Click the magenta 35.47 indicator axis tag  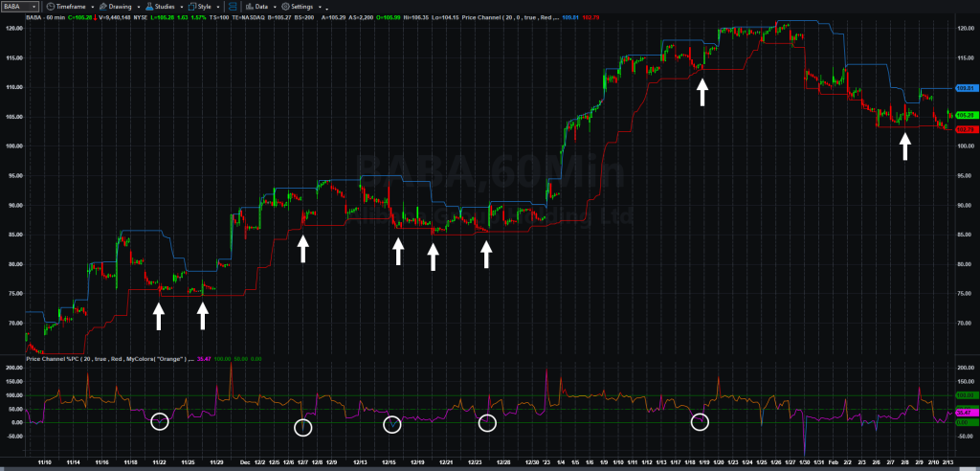(967, 413)
